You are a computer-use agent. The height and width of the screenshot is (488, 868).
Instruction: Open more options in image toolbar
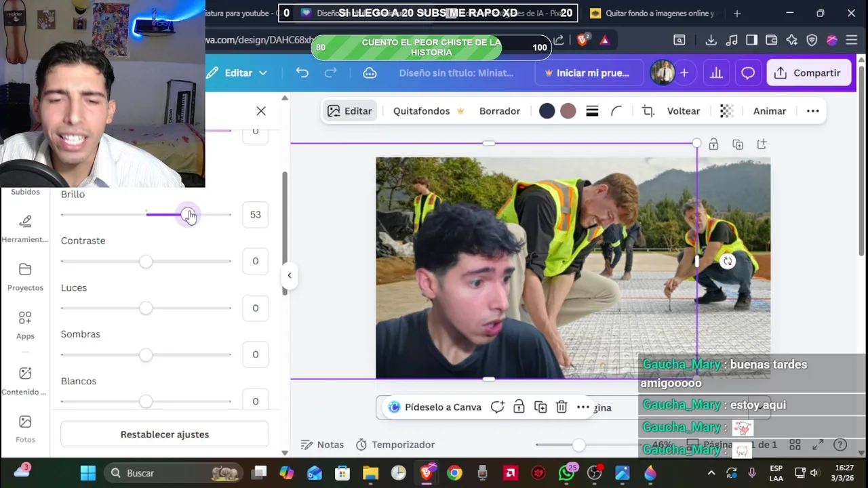pos(813,111)
